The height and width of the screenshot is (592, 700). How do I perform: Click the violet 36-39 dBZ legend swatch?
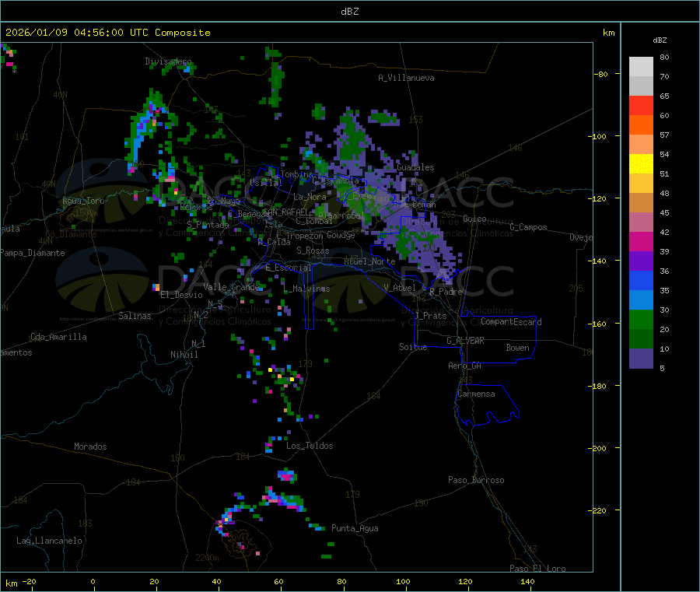click(x=641, y=261)
